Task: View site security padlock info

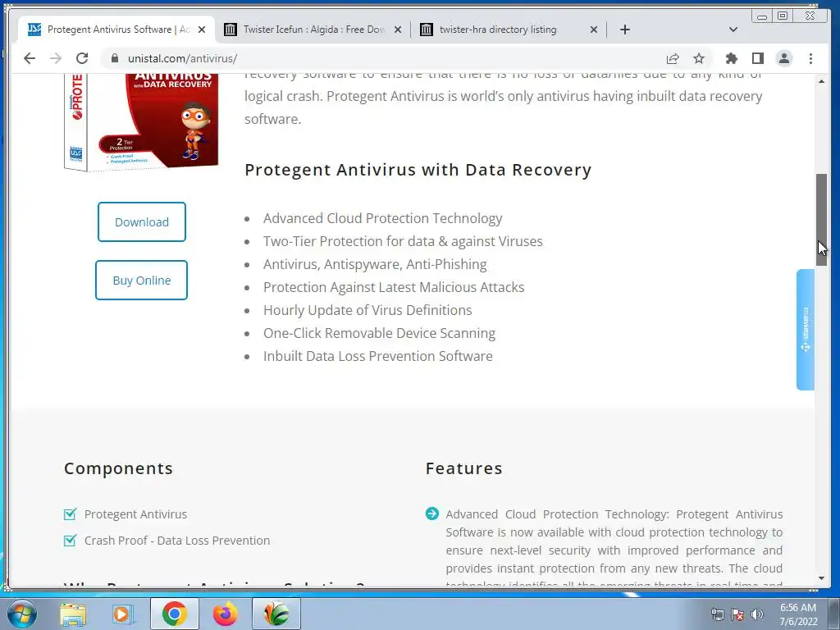Action: pyautogui.click(x=114, y=58)
